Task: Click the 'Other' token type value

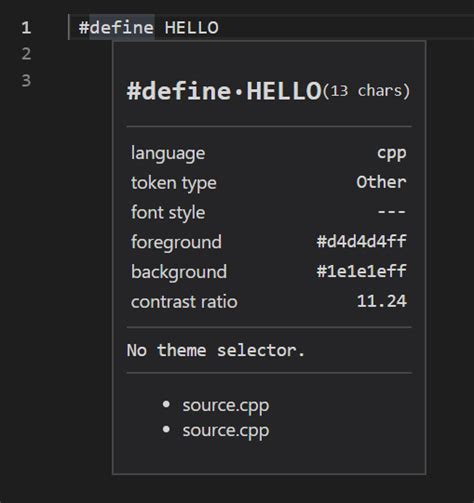Action: point(381,182)
